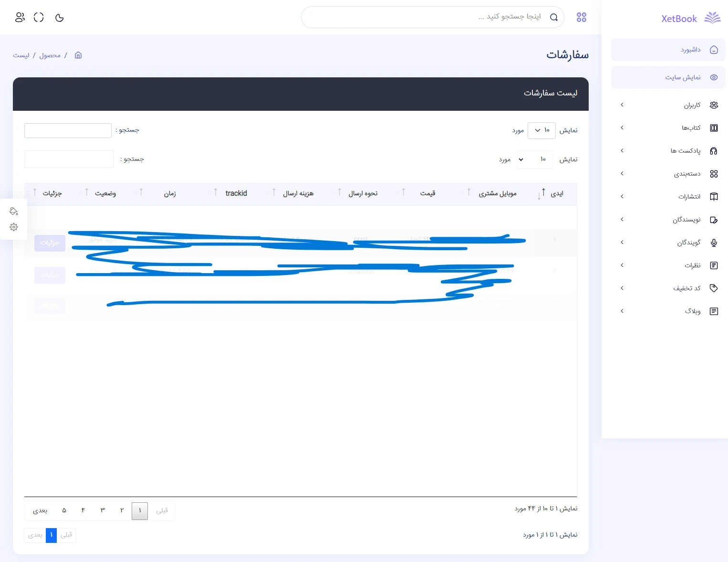Open the theme paint bucket icon
The height and width of the screenshot is (562, 728).
pyautogui.click(x=14, y=211)
